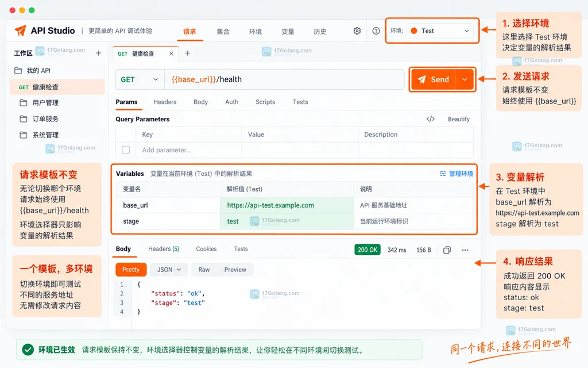The width and height of the screenshot is (588, 368).
Task: Open the 我的 API folder
Action: coord(32,71)
